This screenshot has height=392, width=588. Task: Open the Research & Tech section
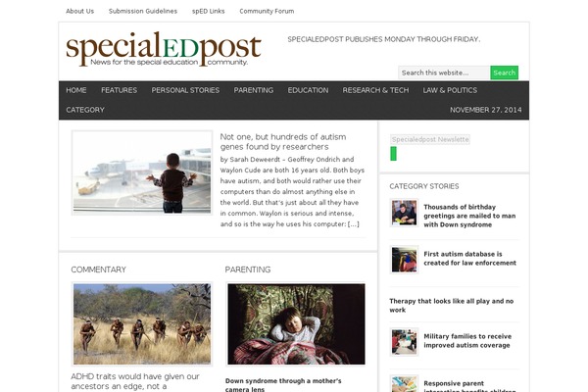(x=375, y=90)
